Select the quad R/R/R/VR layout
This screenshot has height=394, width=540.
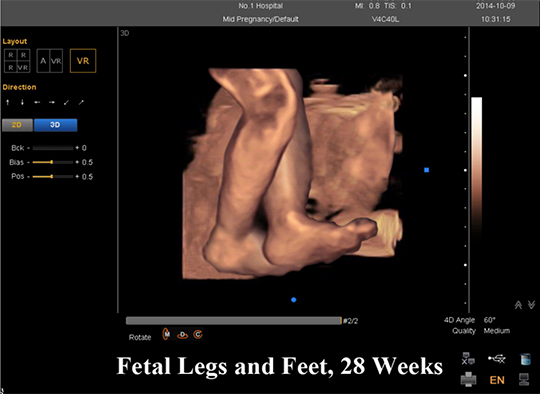pos(17,61)
